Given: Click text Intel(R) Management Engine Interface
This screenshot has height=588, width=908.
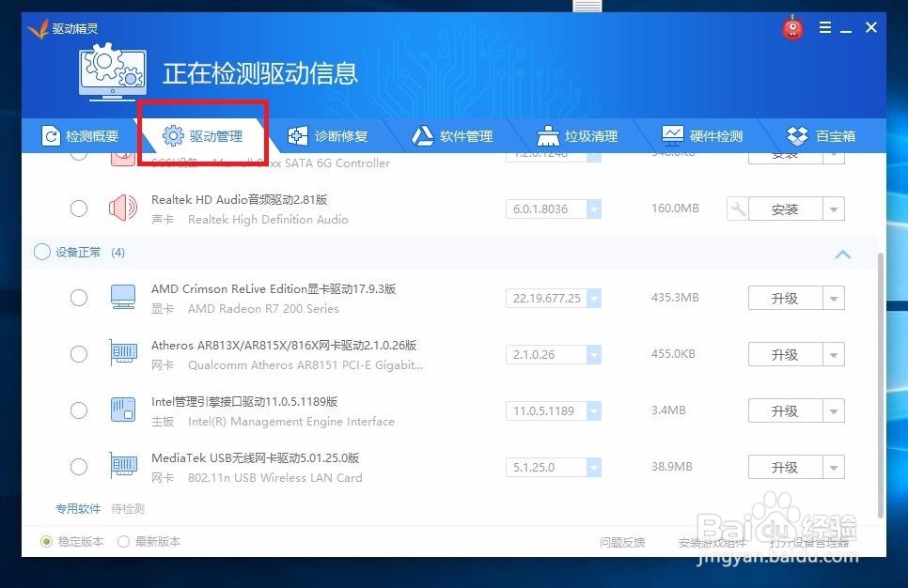Looking at the screenshot, I should (291, 422).
